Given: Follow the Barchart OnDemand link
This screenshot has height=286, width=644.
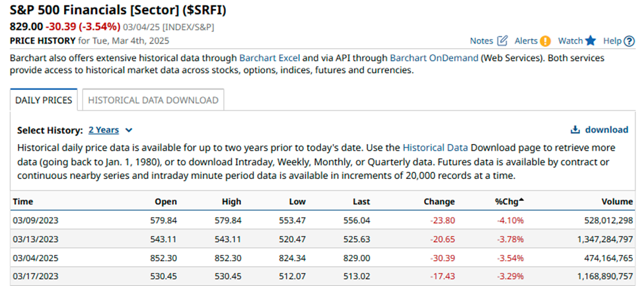Looking at the screenshot, I should pyautogui.click(x=434, y=57).
